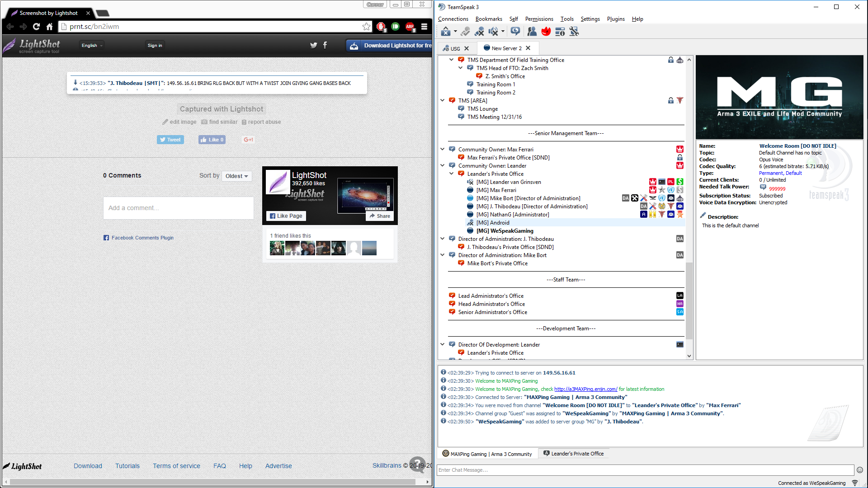Toggle mute microphone in TeamSpeak toolbar
The height and width of the screenshot is (488, 868).
pyautogui.click(x=479, y=32)
